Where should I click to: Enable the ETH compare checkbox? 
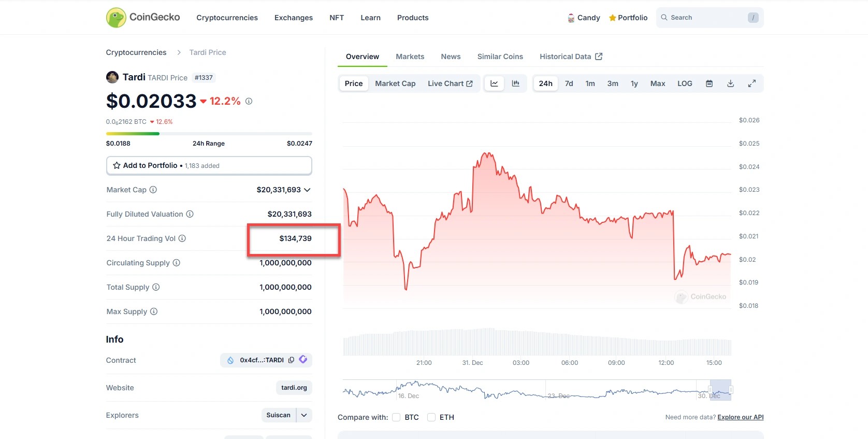coord(431,417)
